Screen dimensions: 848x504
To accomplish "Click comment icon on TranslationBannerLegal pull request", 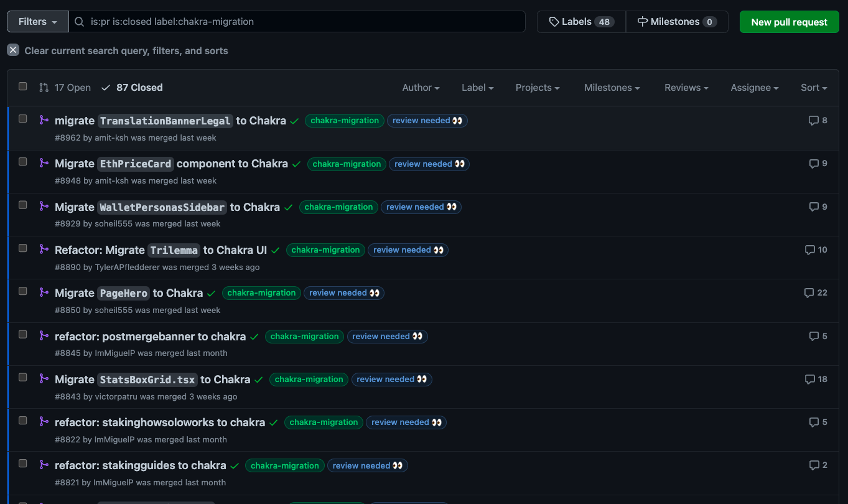I will coord(813,121).
